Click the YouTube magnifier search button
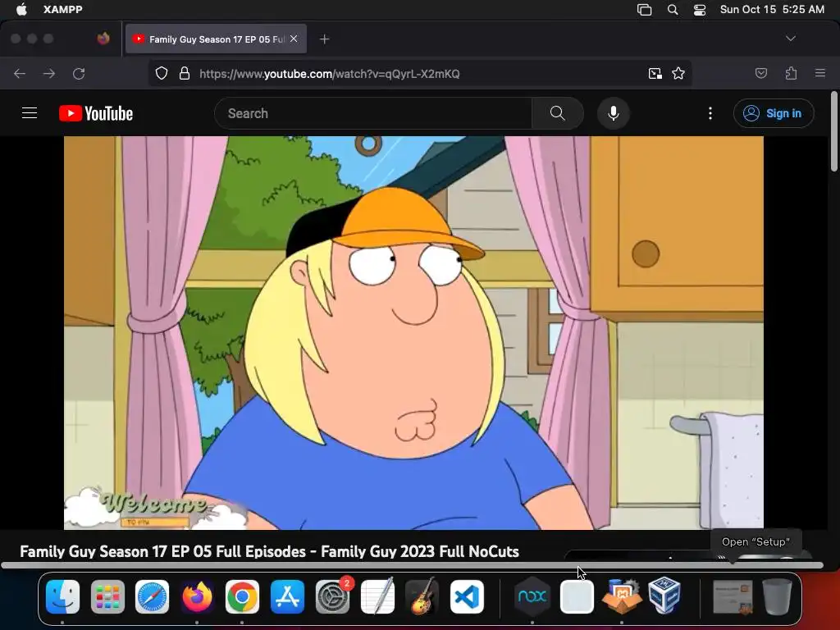Image resolution: width=840 pixels, height=630 pixels. pyautogui.click(x=557, y=113)
